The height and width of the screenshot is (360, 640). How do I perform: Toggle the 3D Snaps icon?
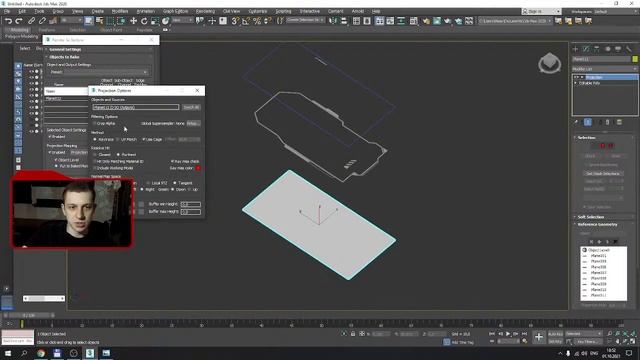click(235, 21)
